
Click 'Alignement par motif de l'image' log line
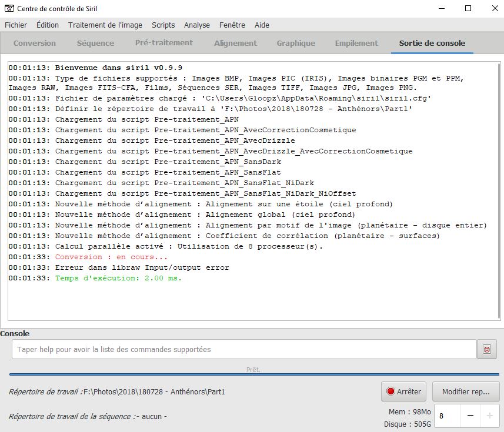[x=248, y=225]
